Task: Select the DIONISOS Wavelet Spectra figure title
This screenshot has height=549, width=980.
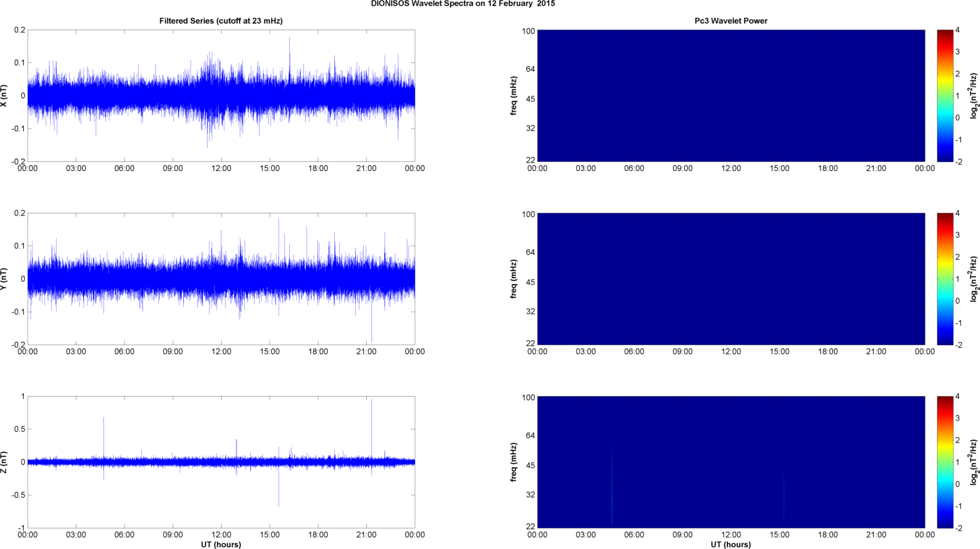Action: [x=463, y=4]
